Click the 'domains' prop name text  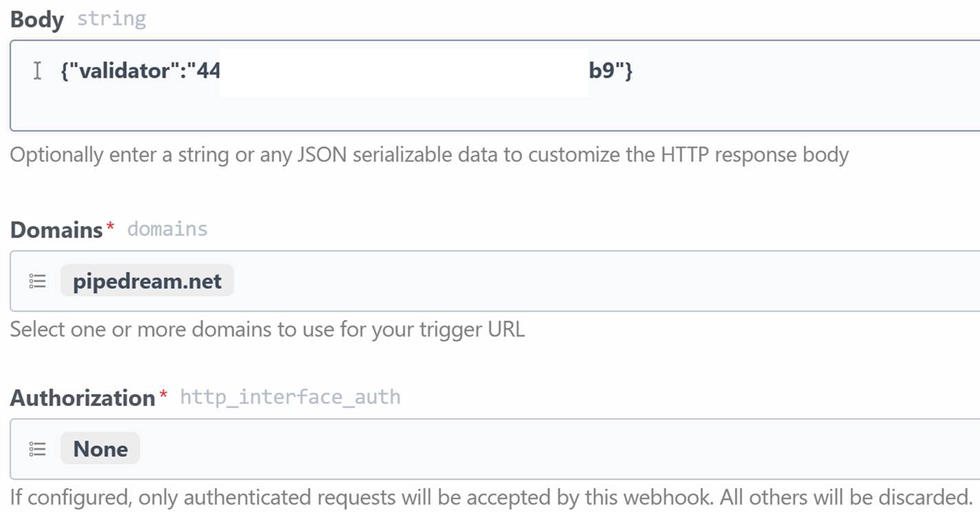[x=167, y=228]
